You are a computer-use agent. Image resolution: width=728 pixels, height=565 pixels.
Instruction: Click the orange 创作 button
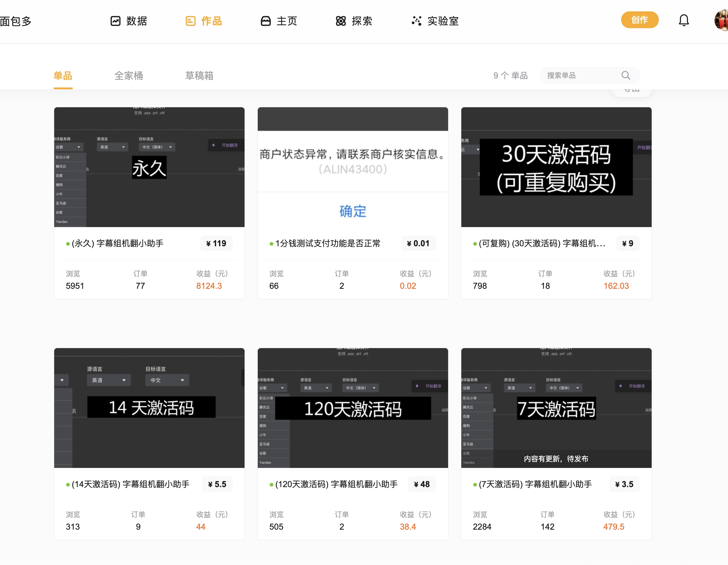coord(639,20)
